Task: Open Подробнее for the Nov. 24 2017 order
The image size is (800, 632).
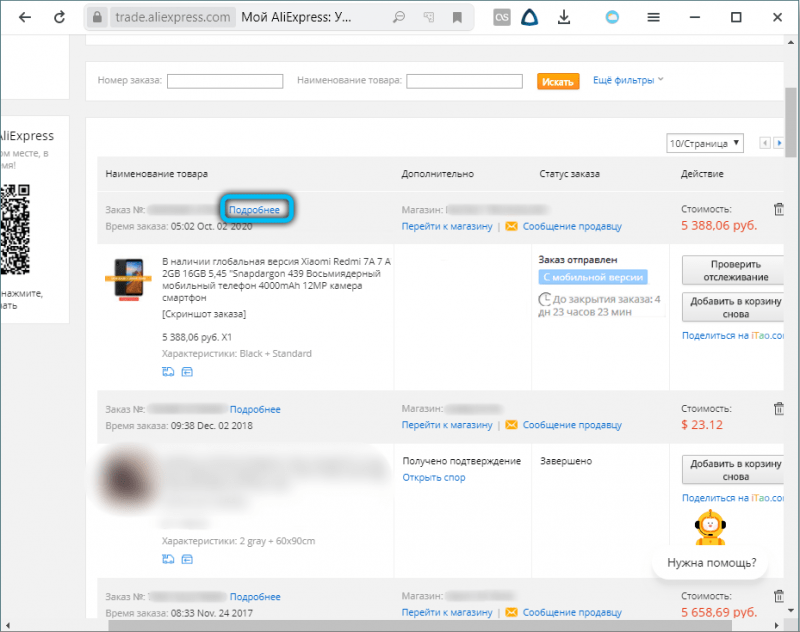Action: click(x=255, y=596)
